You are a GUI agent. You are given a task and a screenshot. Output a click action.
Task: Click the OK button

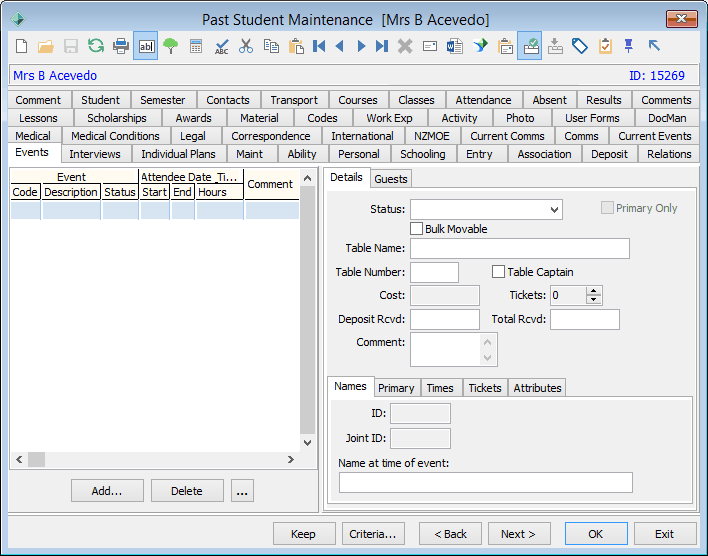pyautogui.click(x=596, y=534)
